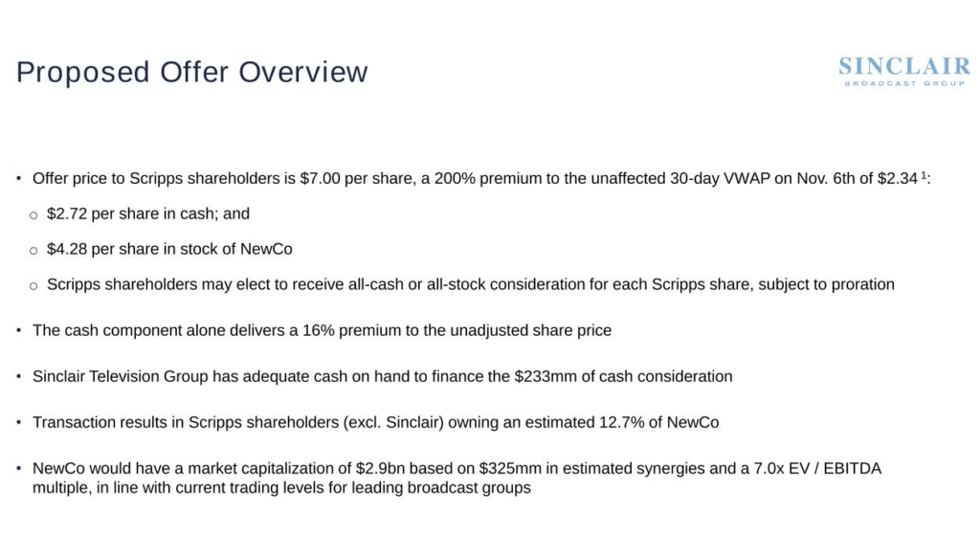Viewport: 980px width, 536px height.
Task: Select the "$2.72 per share in cash" line
Action: 147,214
